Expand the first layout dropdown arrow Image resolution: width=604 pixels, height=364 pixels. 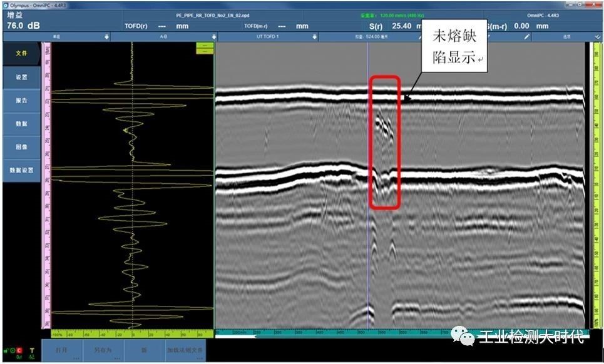pos(106,37)
